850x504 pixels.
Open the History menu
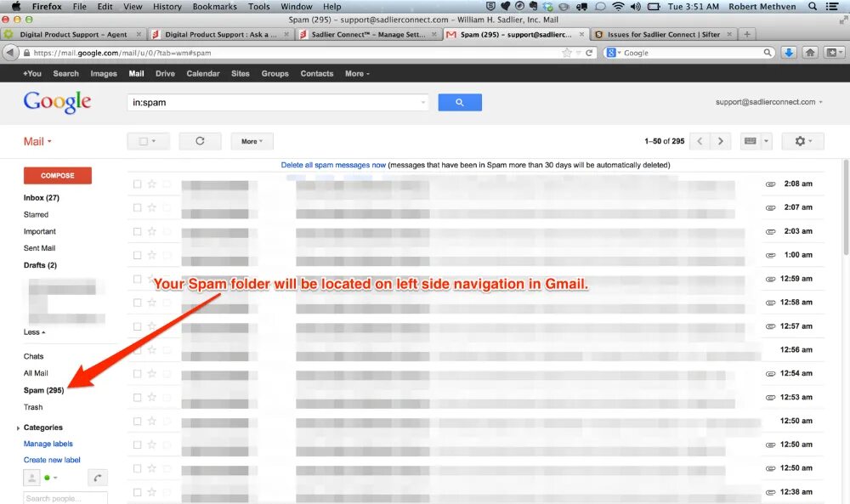point(167,7)
